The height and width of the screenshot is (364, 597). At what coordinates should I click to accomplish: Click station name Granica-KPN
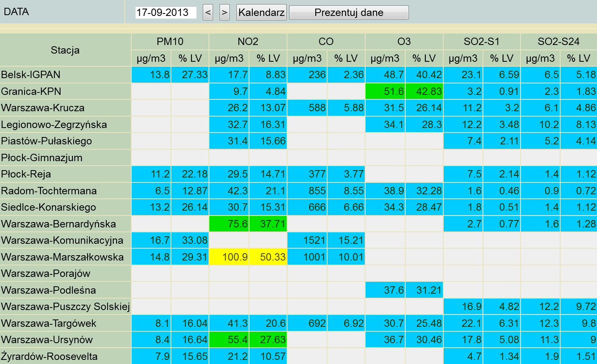[x=31, y=91]
